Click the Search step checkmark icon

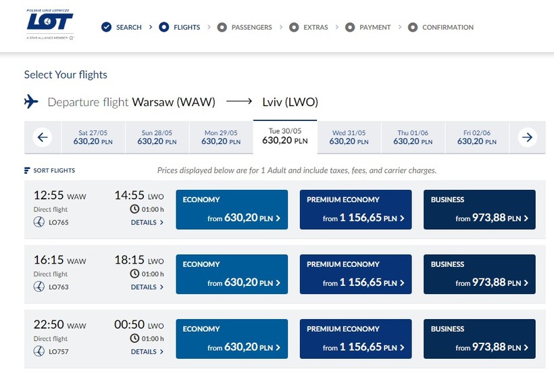(x=106, y=27)
